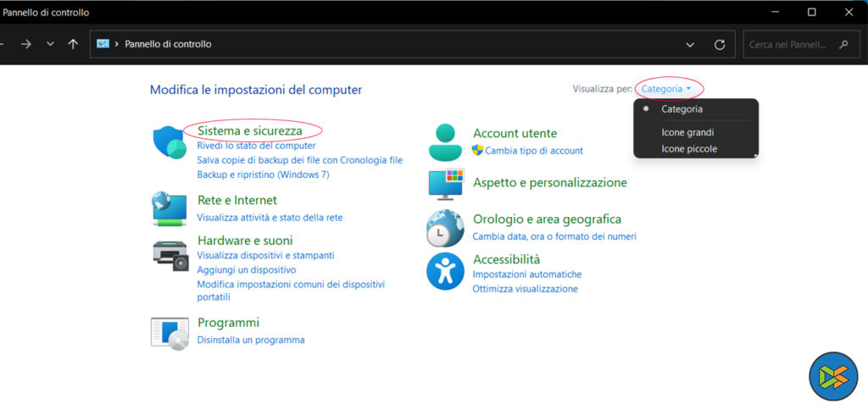Click the search magnifier icon
The height and width of the screenshot is (410, 868).
tap(843, 44)
